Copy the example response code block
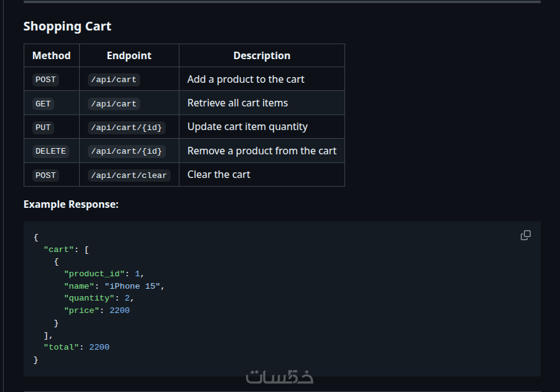Screen dimensions: 560x392 click(526, 235)
